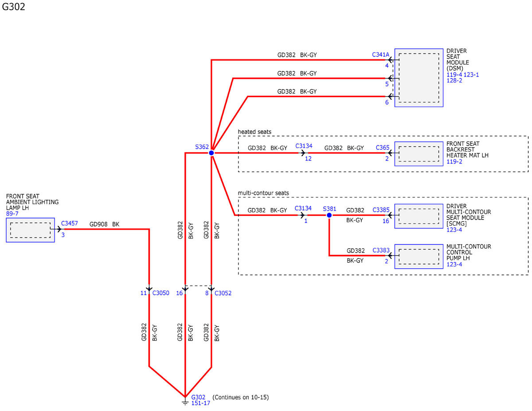Screen dimensions: 532x411
Task: Click the "multi-contour seats" option label
Action: (263, 193)
